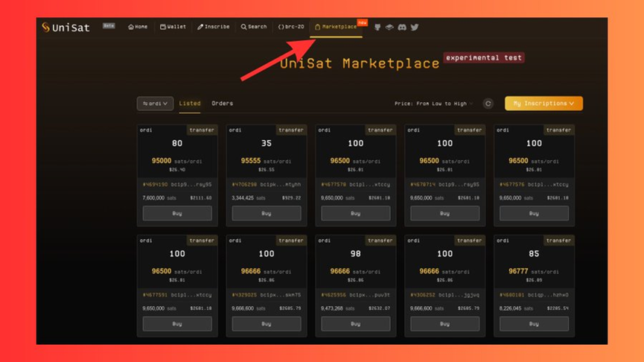Open inscription number #4625956
This screenshot has width=644, height=362.
[x=334, y=295]
